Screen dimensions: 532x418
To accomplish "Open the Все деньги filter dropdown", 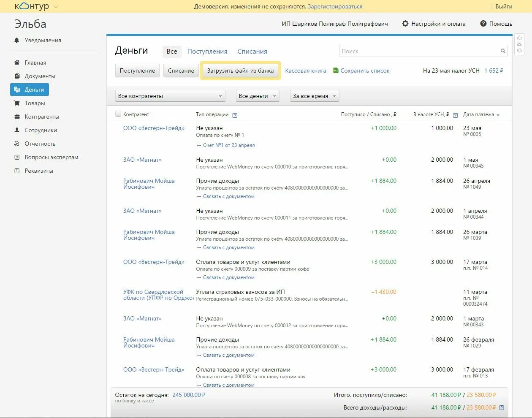I will [258, 96].
